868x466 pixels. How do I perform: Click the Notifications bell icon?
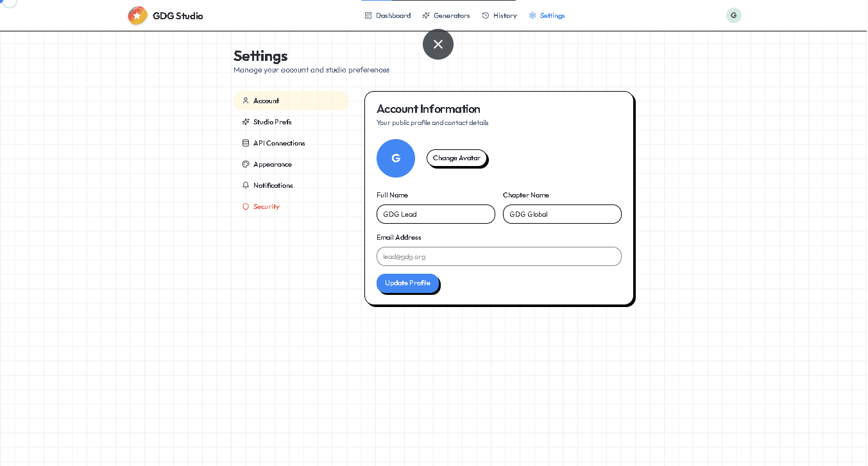[246, 185]
